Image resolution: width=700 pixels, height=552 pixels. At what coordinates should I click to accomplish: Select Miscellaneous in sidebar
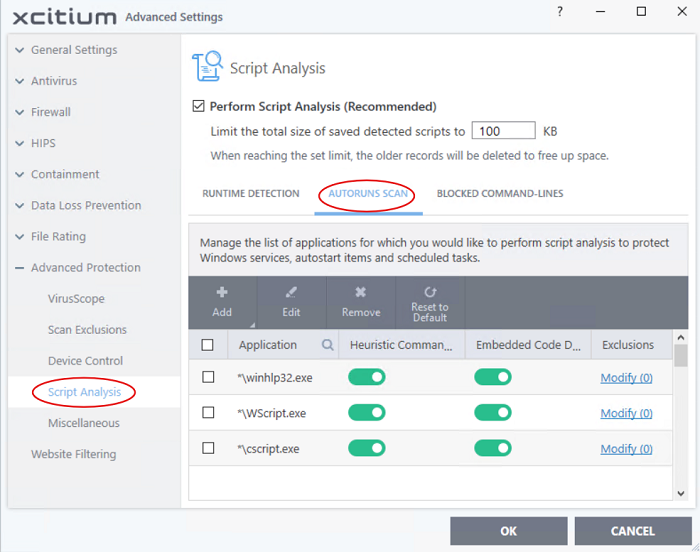point(84,423)
